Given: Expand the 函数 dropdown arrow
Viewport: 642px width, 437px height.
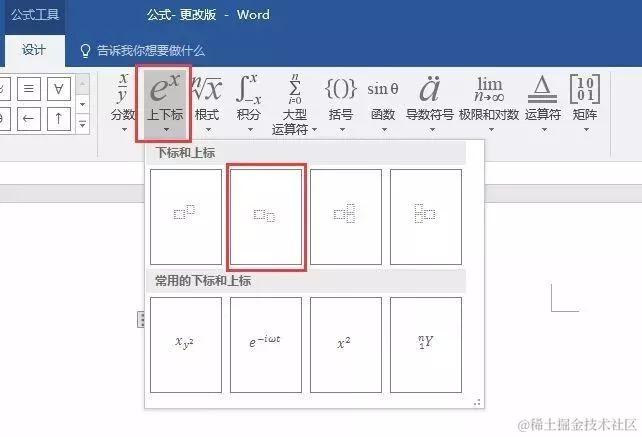Looking at the screenshot, I should [x=384, y=130].
